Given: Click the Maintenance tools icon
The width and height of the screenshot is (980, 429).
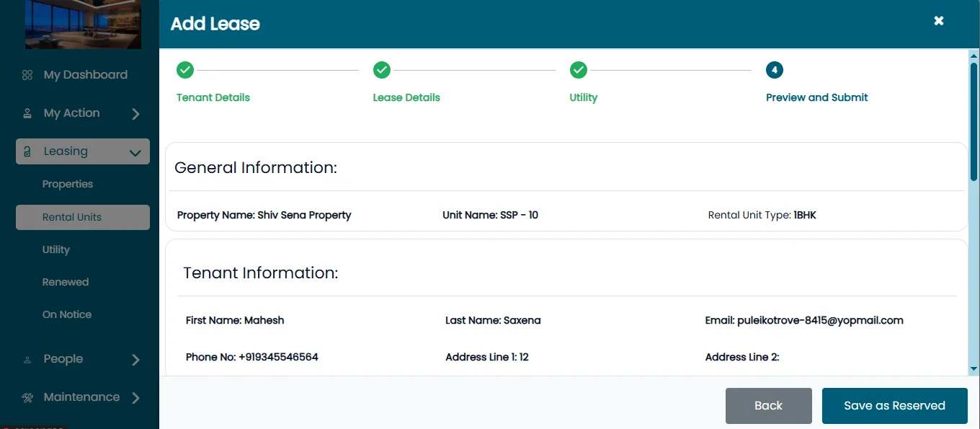Looking at the screenshot, I should (27, 397).
